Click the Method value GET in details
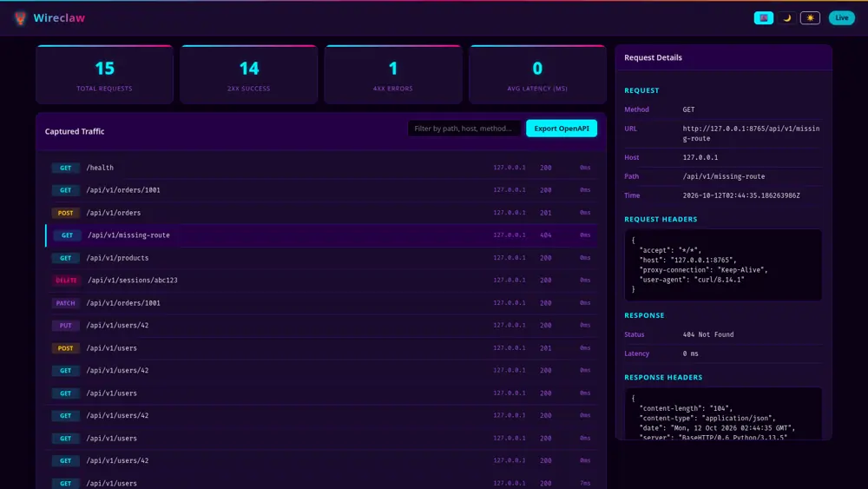 coord(688,109)
